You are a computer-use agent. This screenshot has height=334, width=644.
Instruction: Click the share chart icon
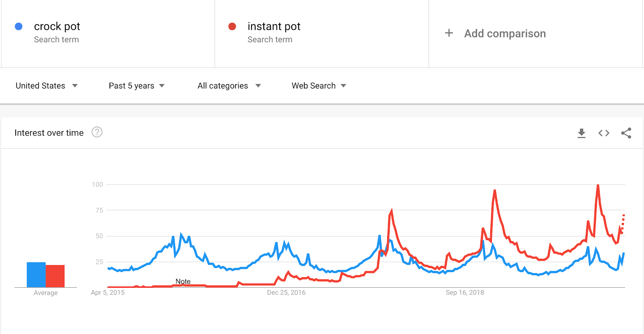tap(626, 133)
